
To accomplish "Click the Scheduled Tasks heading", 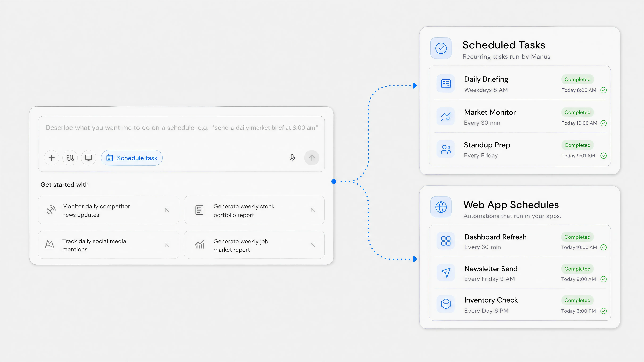I will [504, 45].
